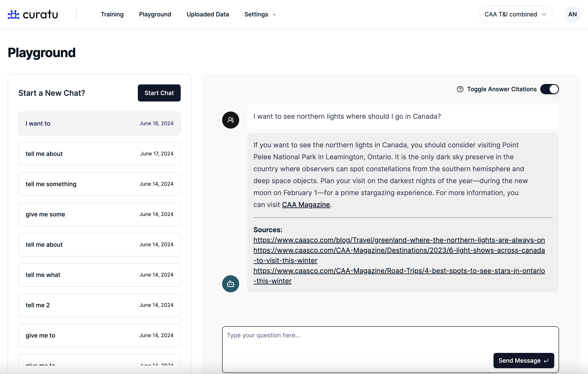Click the Send Message button
The width and height of the screenshot is (588, 374).
(524, 360)
